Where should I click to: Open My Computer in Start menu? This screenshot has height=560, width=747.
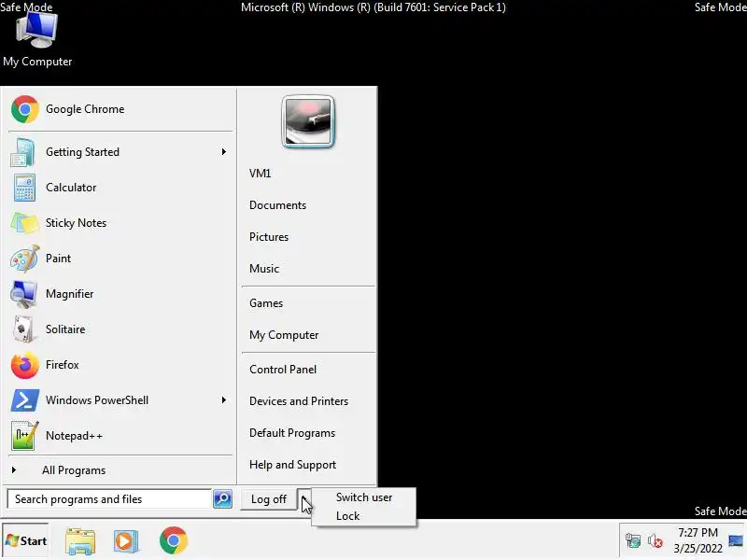coord(284,335)
